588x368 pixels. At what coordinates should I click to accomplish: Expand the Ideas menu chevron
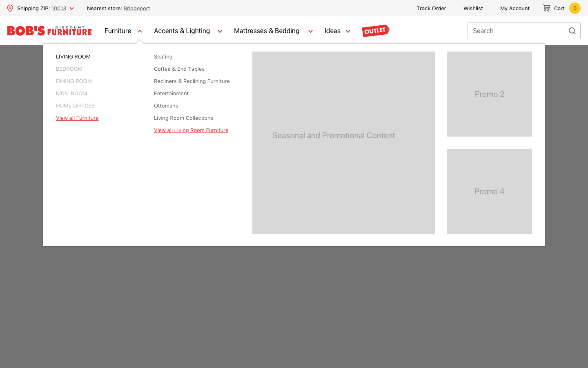coord(348,31)
